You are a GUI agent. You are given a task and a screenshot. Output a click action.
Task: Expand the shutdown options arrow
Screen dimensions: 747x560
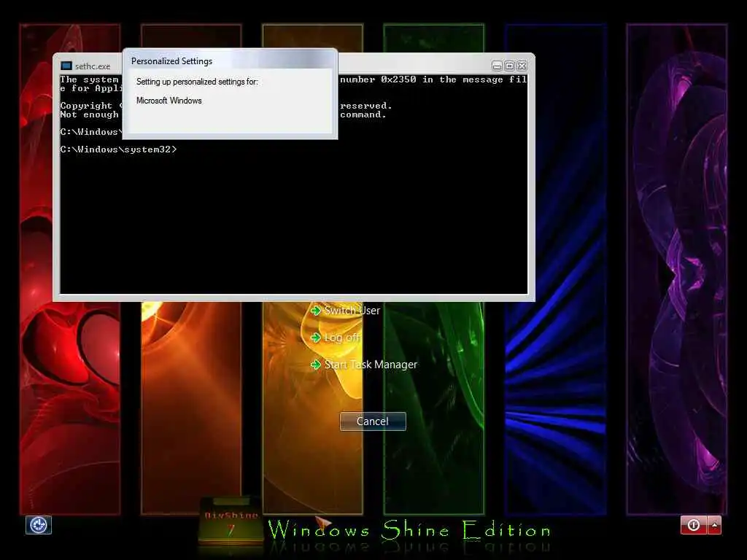[x=715, y=525]
